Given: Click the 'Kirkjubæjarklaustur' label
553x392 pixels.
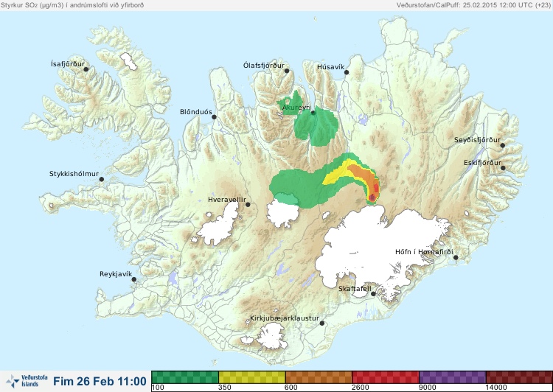Looking at the screenshot, I should [x=285, y=318].
